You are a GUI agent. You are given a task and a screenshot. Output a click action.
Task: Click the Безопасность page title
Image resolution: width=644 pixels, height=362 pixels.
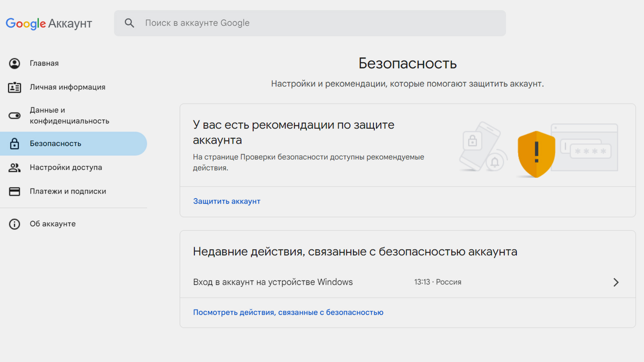(x=407, y=63)
